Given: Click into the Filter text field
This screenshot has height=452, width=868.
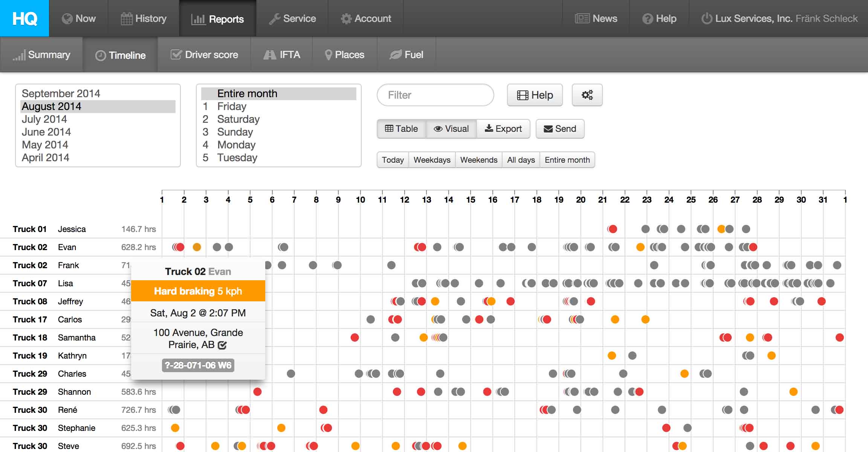Looking at the screenshot, I should [x=435, y=95].
